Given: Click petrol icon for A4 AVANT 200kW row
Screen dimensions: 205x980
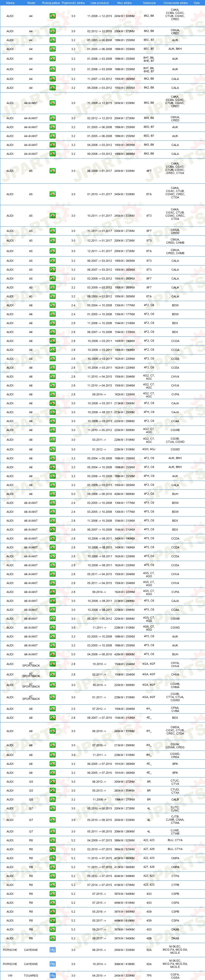Looking at the screenshot, I should click(x=52, y=118).
